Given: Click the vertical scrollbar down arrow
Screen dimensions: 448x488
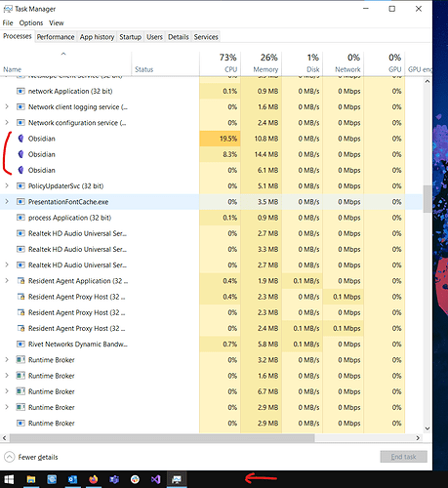Looking at the screenshot, I should (x=428, y=428).
